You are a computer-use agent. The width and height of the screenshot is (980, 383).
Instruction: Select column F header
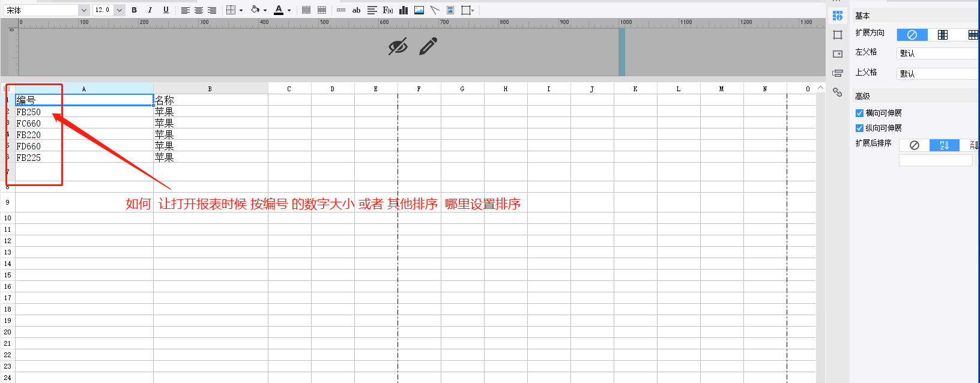point(419,89)
